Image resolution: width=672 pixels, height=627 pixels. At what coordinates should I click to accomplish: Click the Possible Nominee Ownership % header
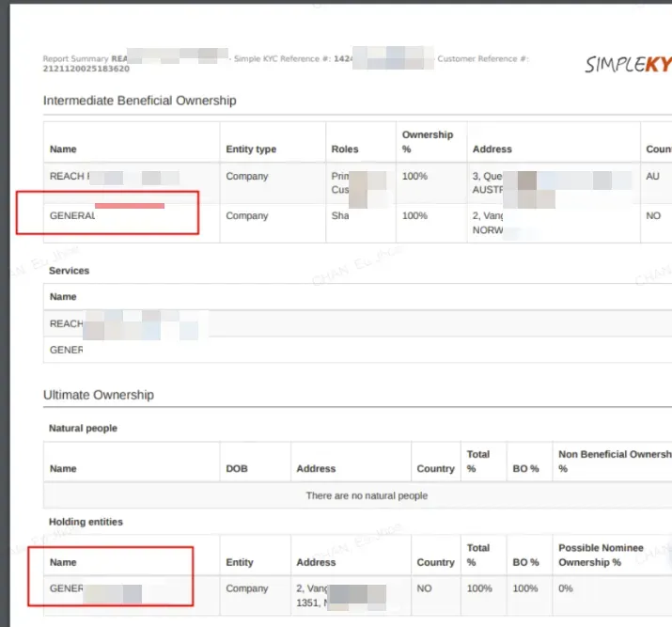pyautogui.click(x=601, y=555)
